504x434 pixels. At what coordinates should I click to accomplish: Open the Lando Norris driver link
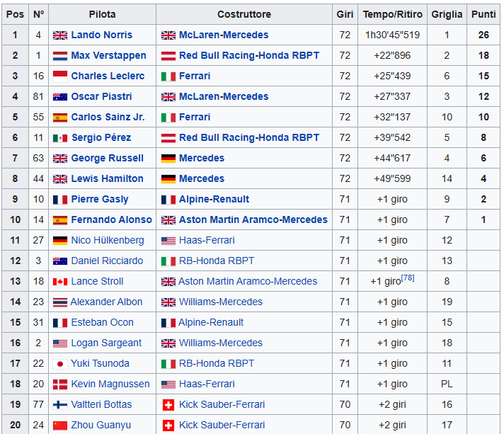coord(101,35)
